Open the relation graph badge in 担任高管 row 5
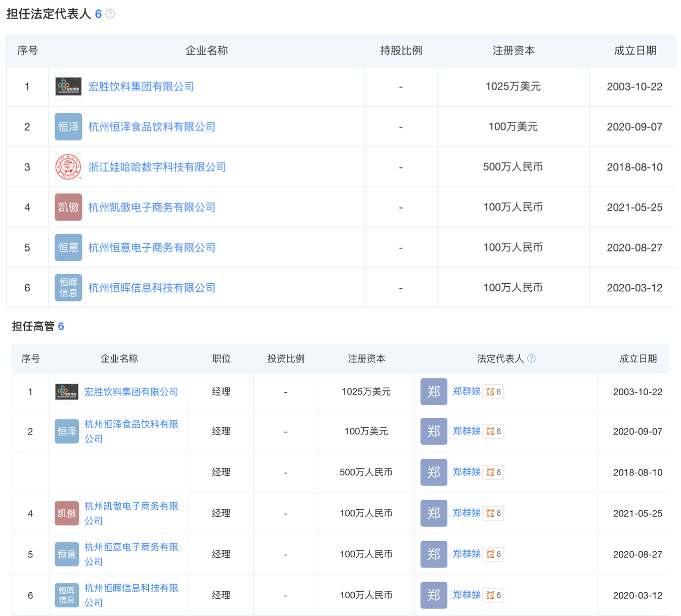681x616 pixels. pos(493,554)
